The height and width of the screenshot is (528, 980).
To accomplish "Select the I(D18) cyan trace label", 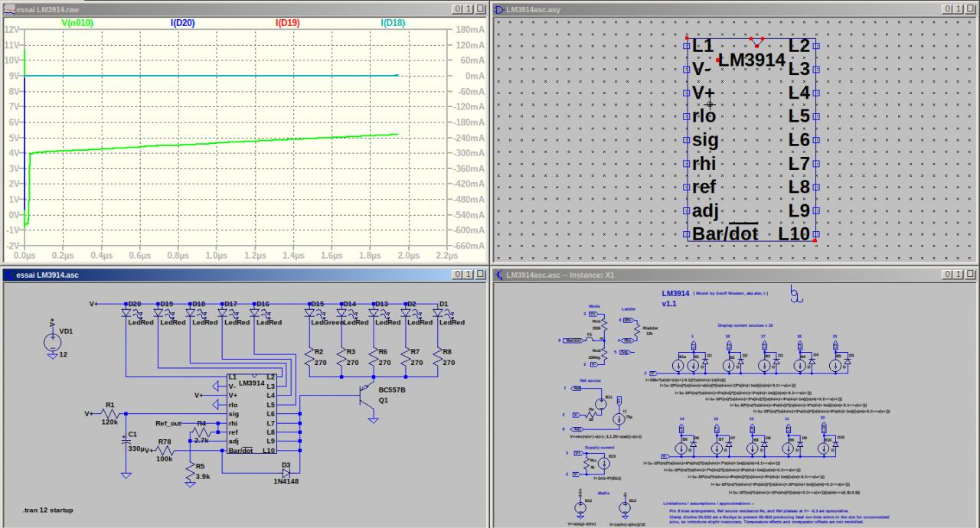I will (393, 23).
